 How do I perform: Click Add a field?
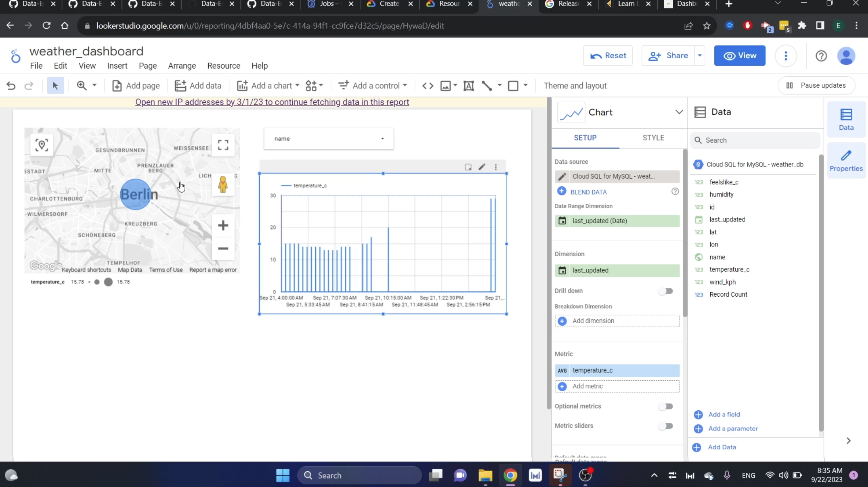coord(724,414)
